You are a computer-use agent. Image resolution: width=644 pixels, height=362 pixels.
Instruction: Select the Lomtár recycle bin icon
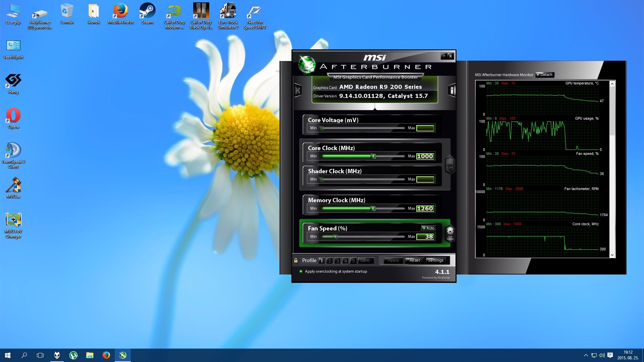(x=67, y=14)
